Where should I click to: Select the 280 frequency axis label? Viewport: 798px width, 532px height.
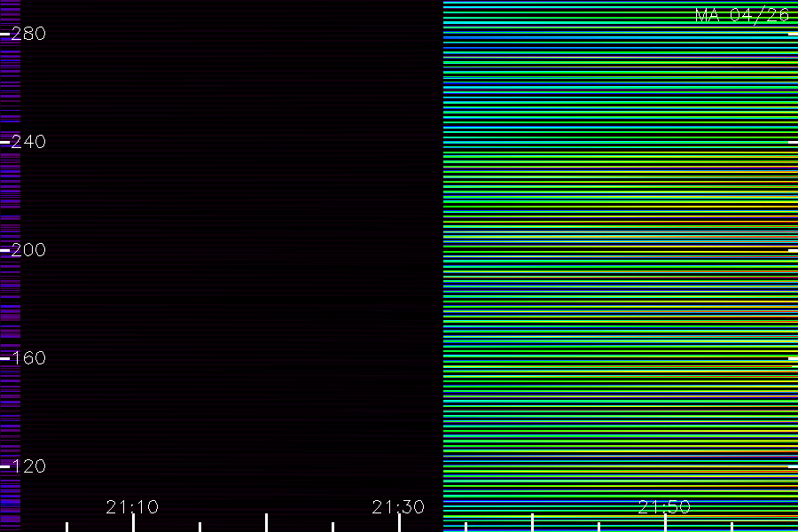(28, 34)
